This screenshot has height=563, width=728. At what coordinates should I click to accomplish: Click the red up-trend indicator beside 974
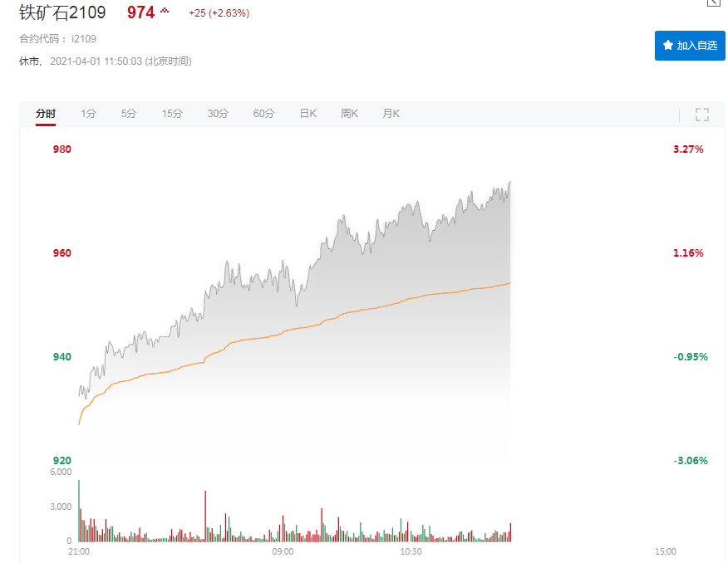pos(165,11)
